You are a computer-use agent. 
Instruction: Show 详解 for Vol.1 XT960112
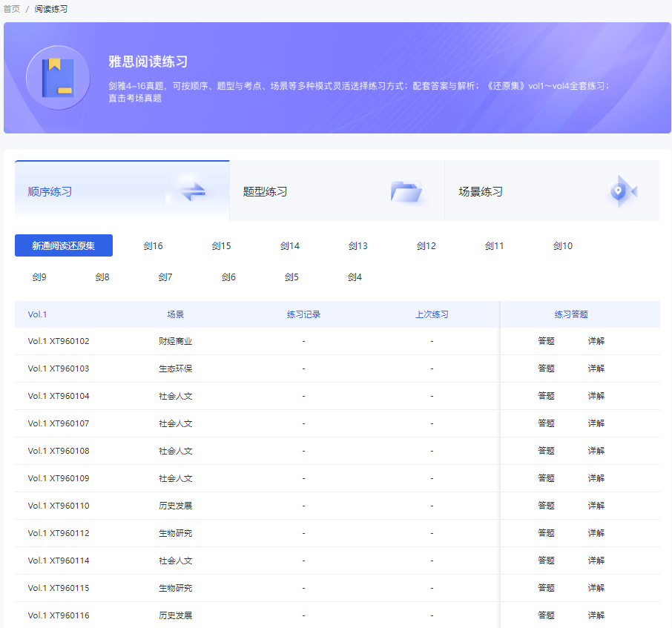(x=596, y=533)
